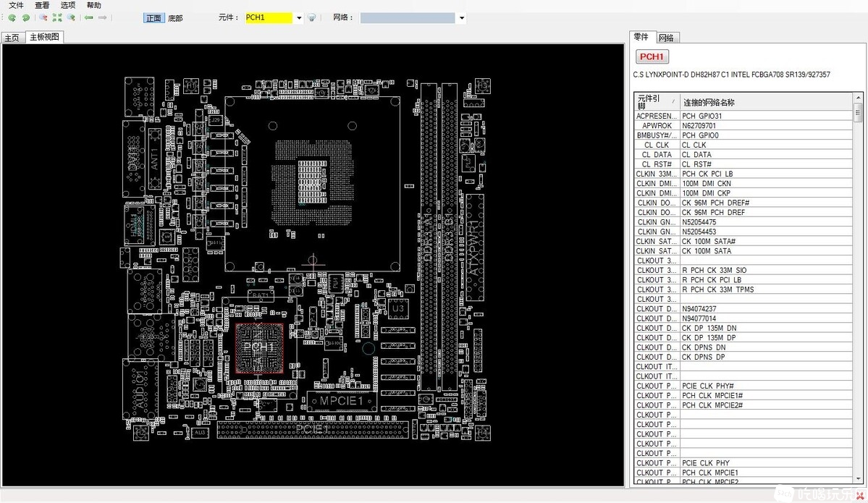
Task: Click the pin table scroll-up arrow
Action: coord(858,98)
